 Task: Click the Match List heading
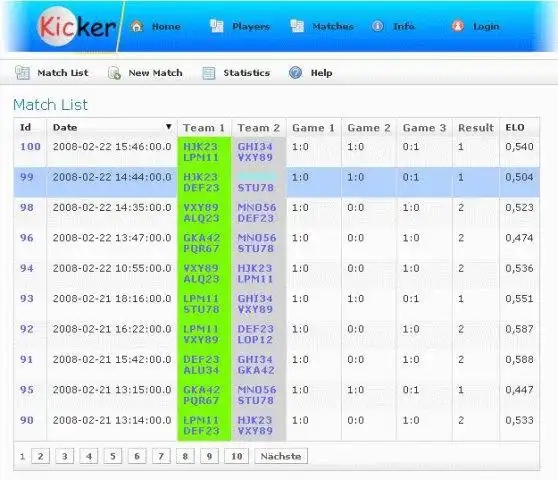coord(50,105)
